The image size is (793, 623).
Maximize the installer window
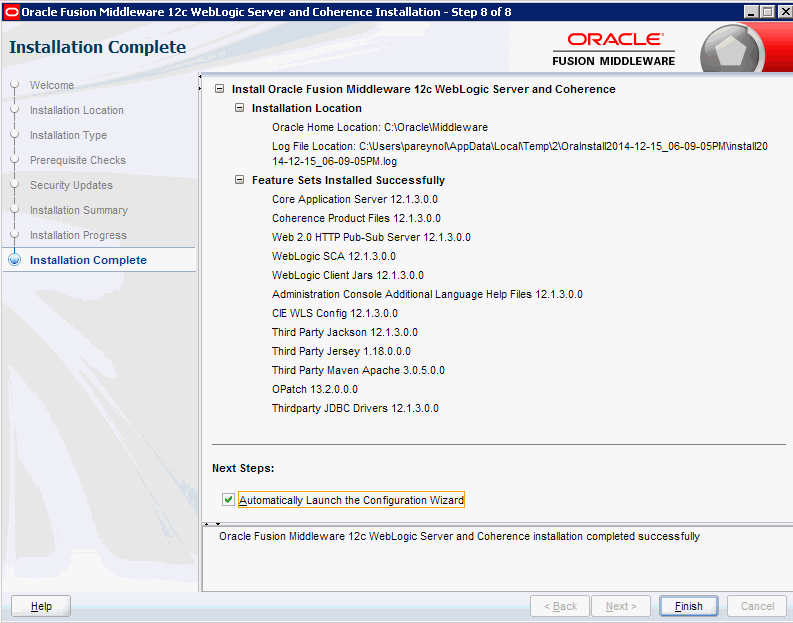[x=767, y=12]
